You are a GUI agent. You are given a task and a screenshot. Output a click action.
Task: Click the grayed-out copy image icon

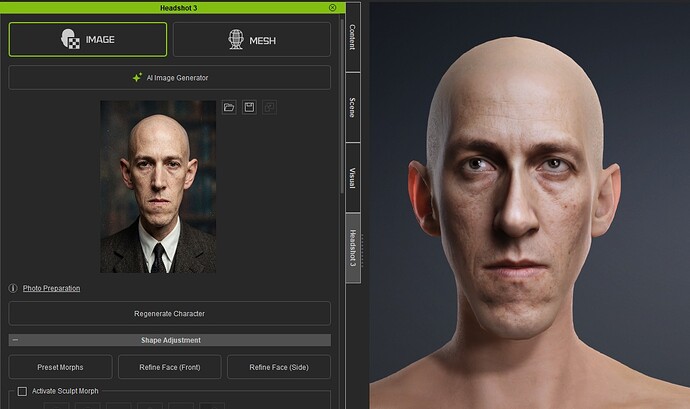269,107
